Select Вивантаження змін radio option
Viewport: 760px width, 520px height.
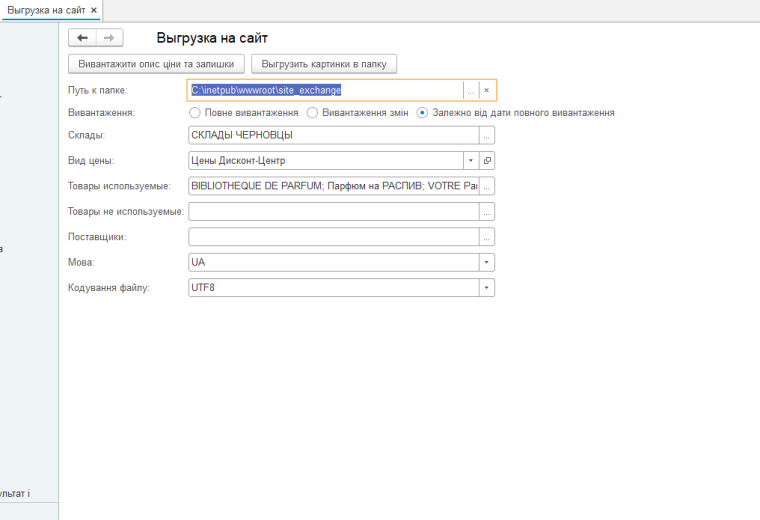coord(312,113)
